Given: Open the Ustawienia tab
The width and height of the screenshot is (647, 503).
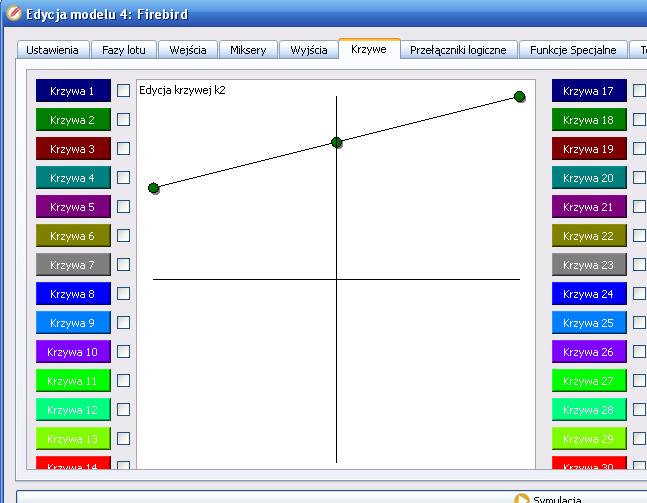Looking at the screenshot, I should [x=53, y=50].
